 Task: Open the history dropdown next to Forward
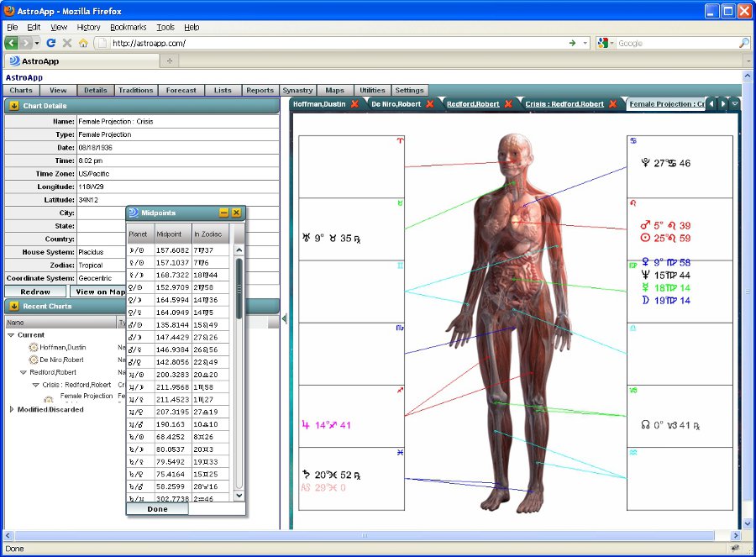point(37,43)
